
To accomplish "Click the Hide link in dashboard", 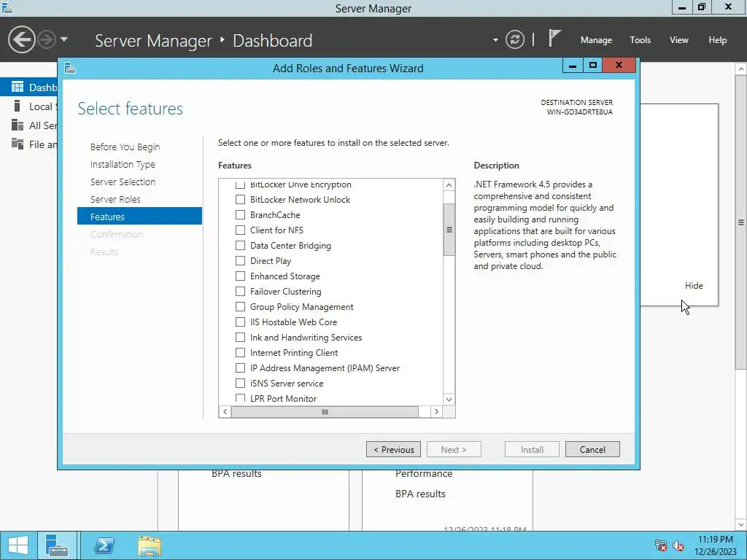I will click(694, 286).
